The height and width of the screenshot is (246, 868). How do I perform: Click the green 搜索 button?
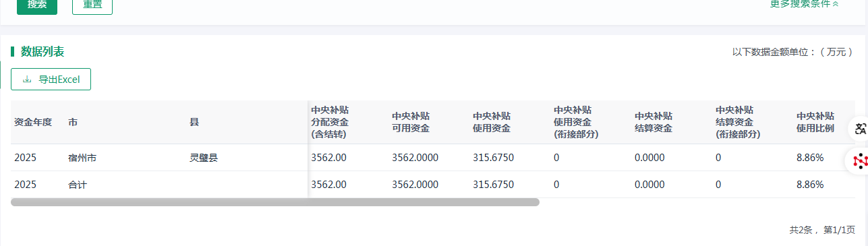[37, 5]
